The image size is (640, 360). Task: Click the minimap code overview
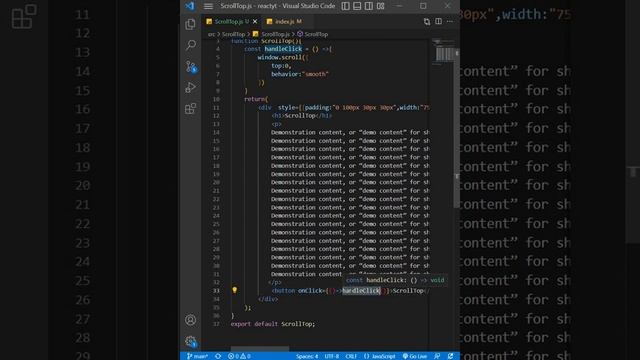443,51
